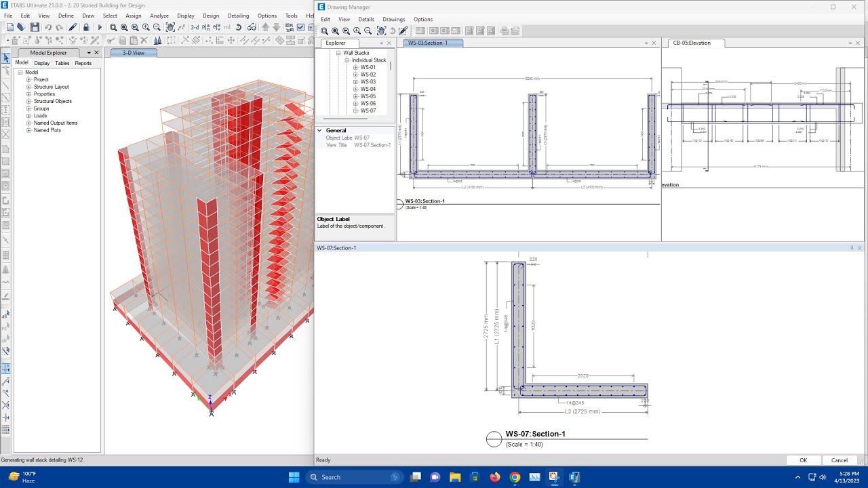This screenshot has width=868, height=488.
Task: Switch to Display tab in Model Explorer
Action: (x=42, y=63)
